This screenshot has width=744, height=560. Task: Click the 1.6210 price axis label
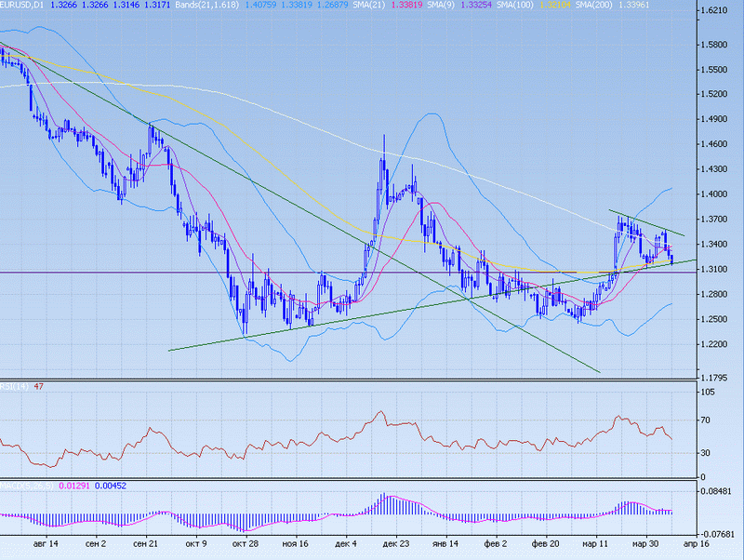pos(717,11)
